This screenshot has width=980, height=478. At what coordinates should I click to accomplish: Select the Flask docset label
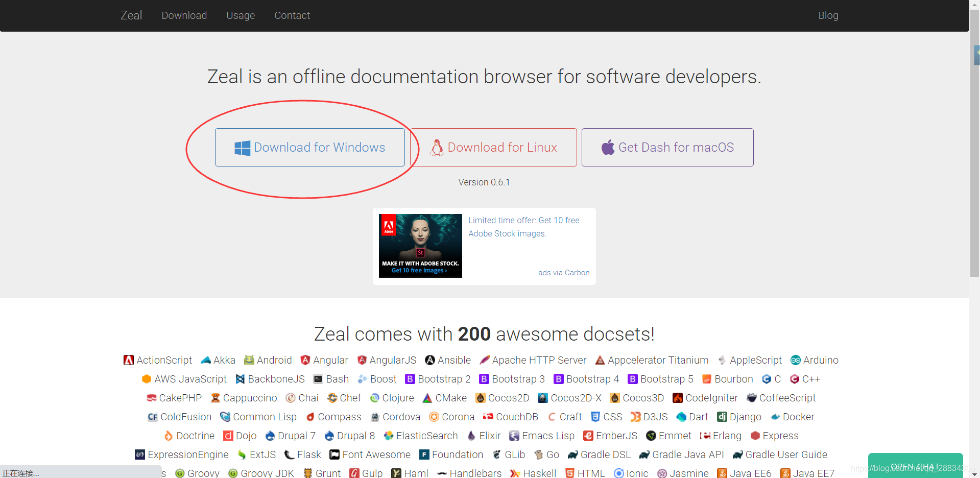coord(309,455)
